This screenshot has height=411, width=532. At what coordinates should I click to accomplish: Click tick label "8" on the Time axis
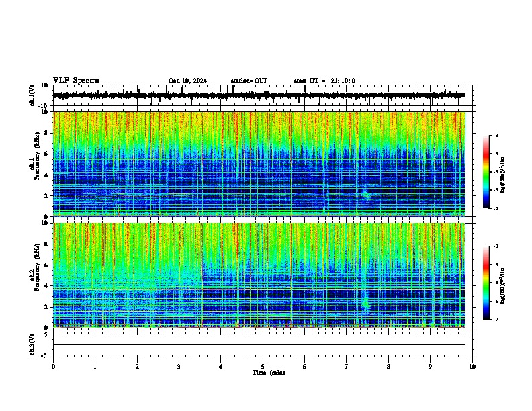[388, 367]
